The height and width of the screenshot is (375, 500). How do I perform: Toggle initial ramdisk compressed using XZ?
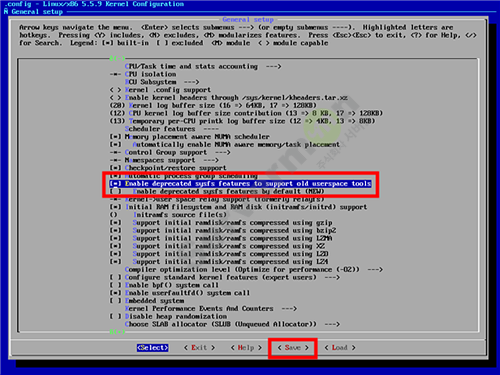click(217, 246)
